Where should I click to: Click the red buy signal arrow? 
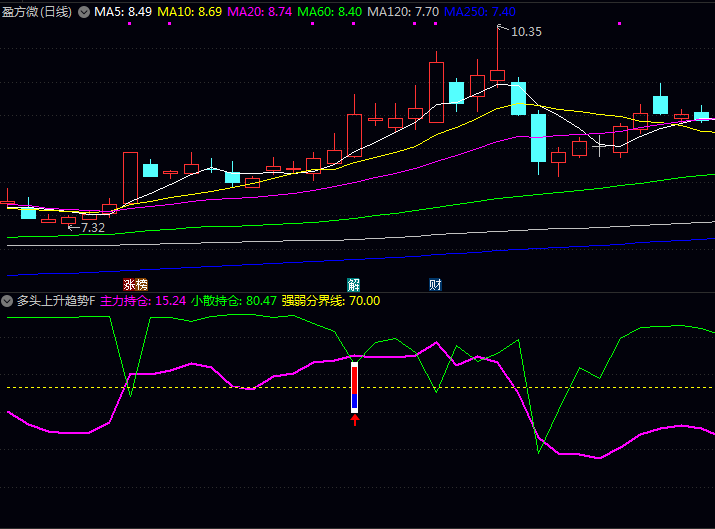354,420
